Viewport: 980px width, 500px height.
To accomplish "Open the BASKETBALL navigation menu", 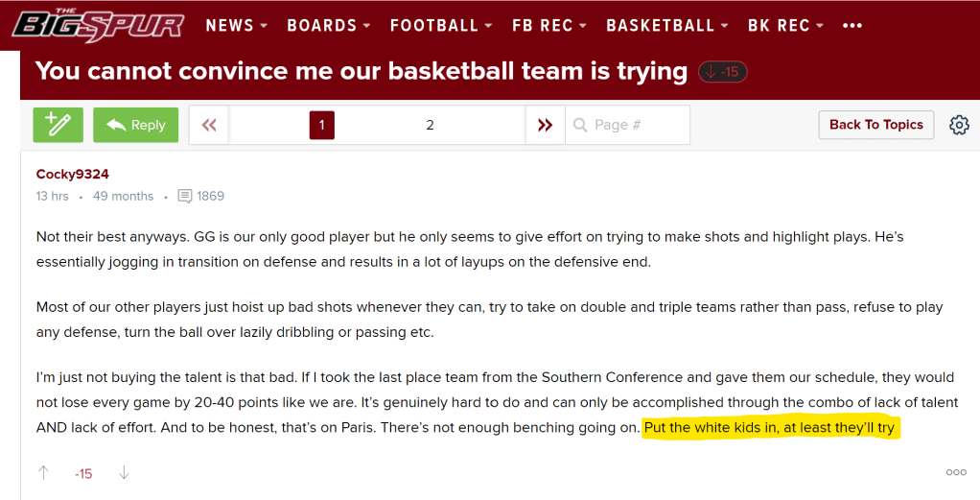I will [667, 26].
